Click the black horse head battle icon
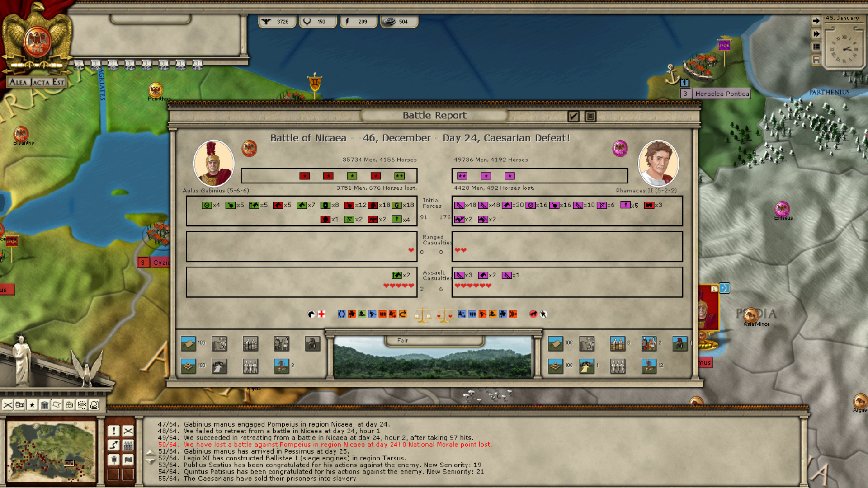Image resolution: width=868 pixels, height=488 pixels. (311, 314)
